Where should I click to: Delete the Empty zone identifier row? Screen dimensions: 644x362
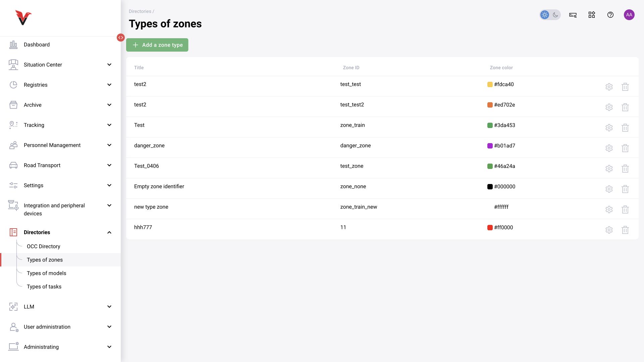click(x=625, y=189)
